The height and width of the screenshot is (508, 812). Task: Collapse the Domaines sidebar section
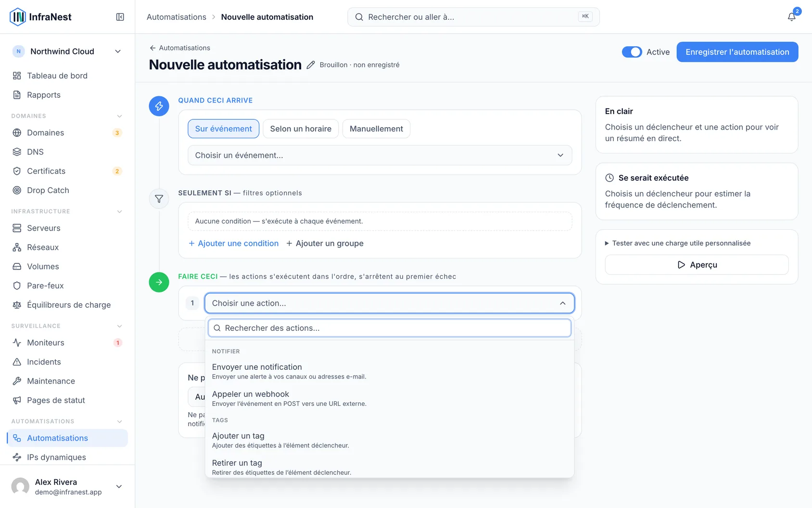pos(119,116)
